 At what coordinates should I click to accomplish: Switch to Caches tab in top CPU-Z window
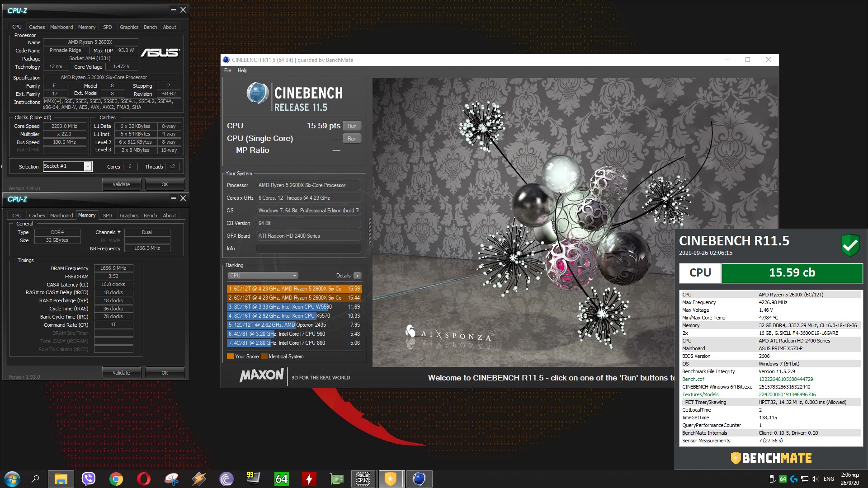37,27
